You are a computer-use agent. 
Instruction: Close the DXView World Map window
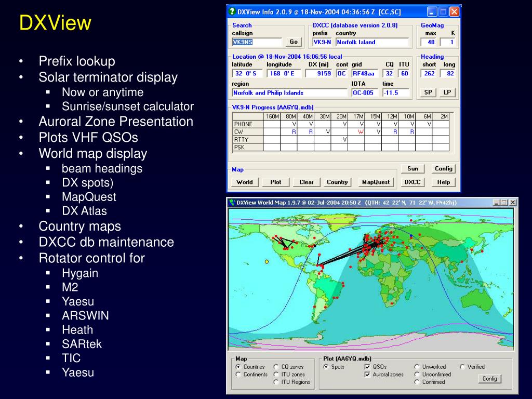[x=513, y=203]
